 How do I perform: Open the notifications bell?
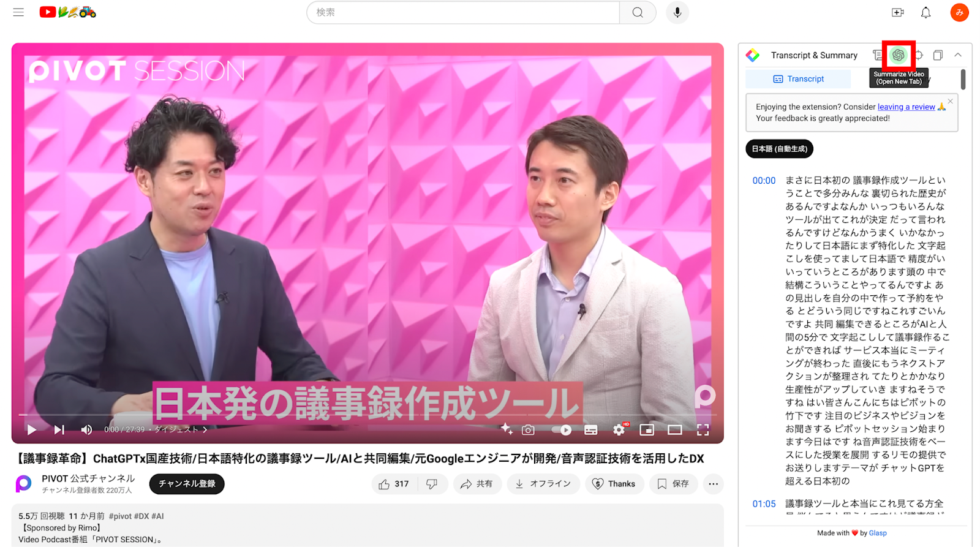(x=925, y=12)
